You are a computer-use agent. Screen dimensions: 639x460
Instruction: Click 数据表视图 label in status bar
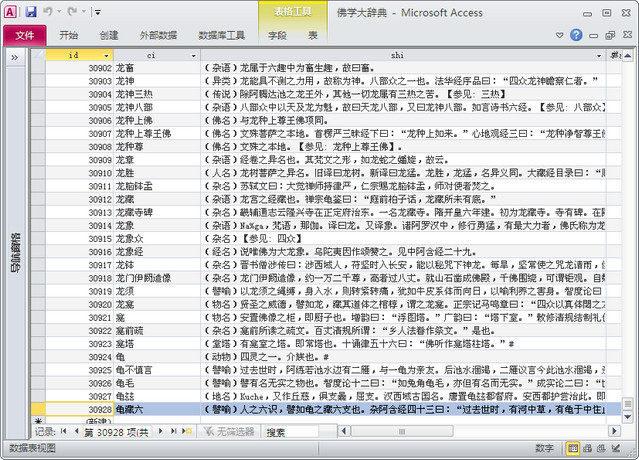coord(33,448)
